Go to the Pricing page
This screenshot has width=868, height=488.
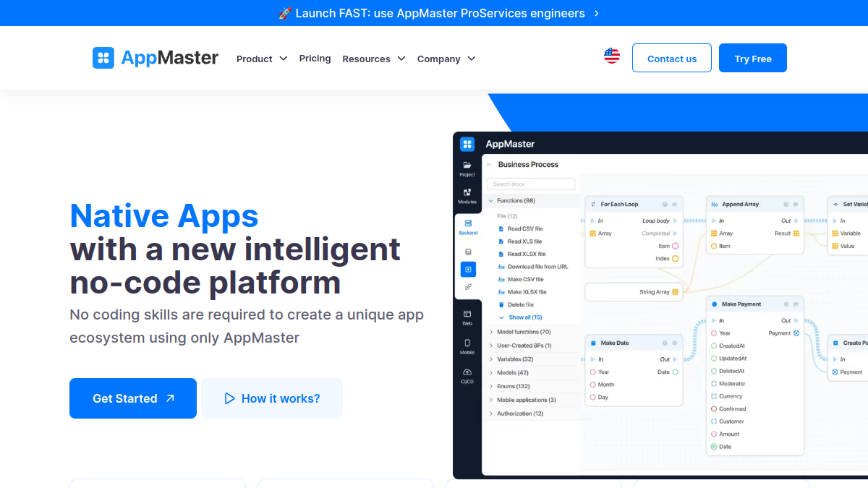(x=315, y=59)
